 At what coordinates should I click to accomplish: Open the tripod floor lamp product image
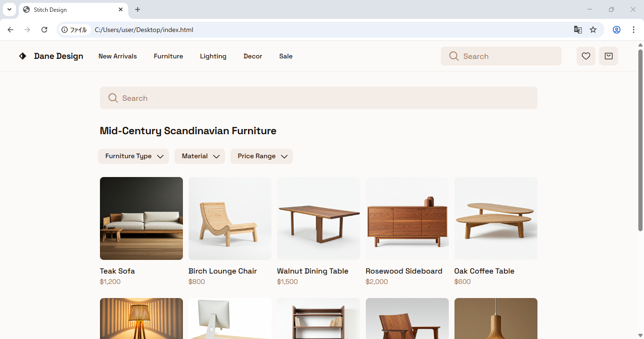coord(141,319)
